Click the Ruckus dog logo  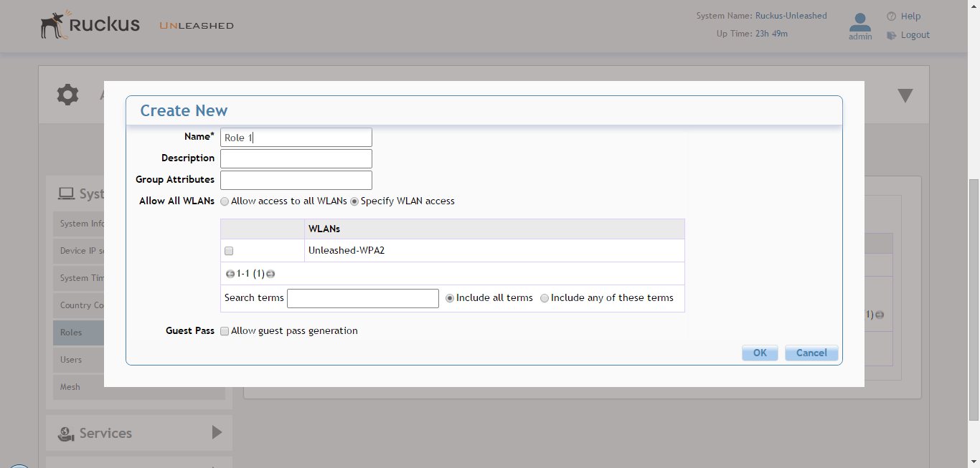54,24
